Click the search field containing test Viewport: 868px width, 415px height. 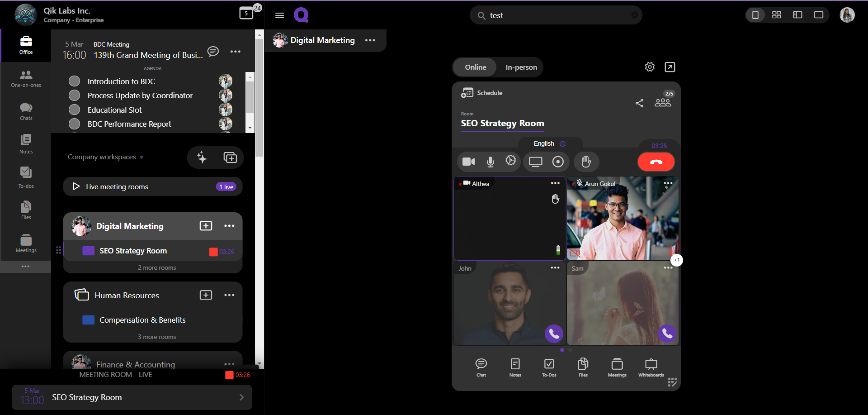pos(556,15)
